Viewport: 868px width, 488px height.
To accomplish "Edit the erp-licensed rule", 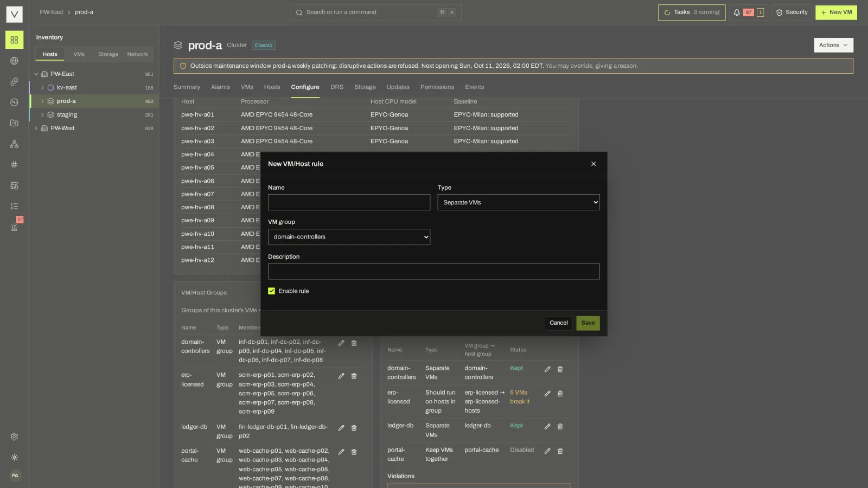I will [x=547, y=394].
